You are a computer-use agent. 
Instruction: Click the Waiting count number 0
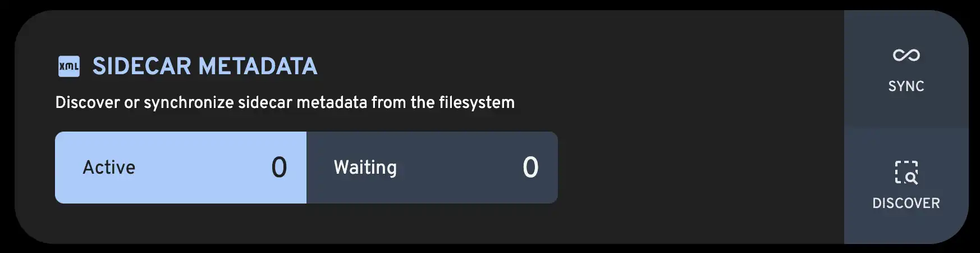coord(530,168)
